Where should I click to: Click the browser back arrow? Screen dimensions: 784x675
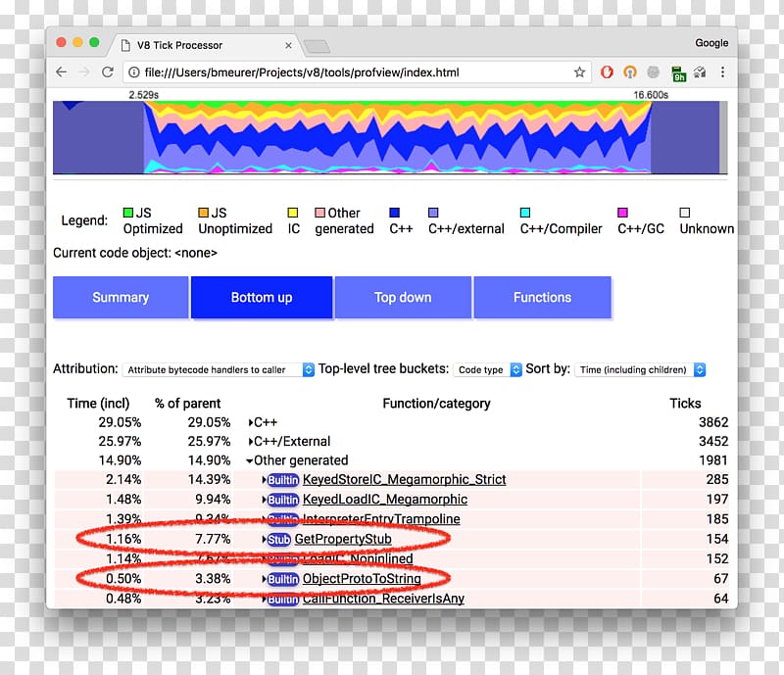point(62,72)
